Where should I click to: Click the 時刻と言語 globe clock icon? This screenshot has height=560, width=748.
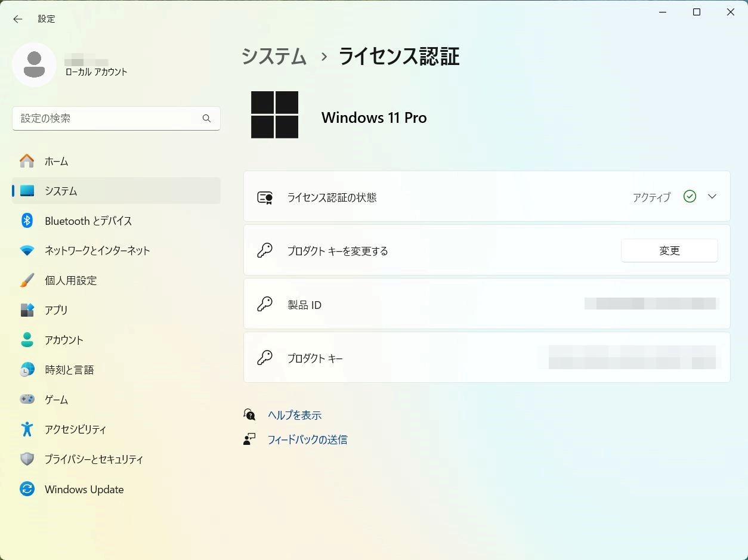coord(27,370)
